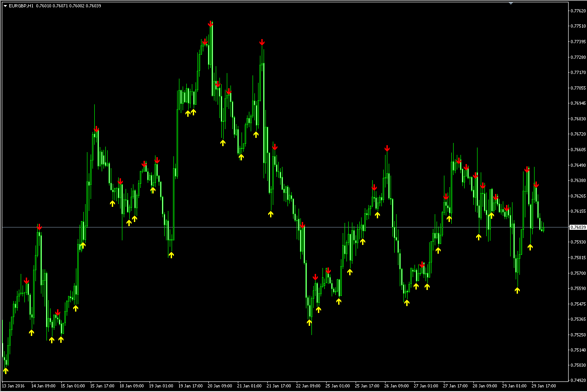Viewport: 587px width, 392px height.
Task: Click the red sell arrow above the chart's highest peak
Action: click(210, 23)
